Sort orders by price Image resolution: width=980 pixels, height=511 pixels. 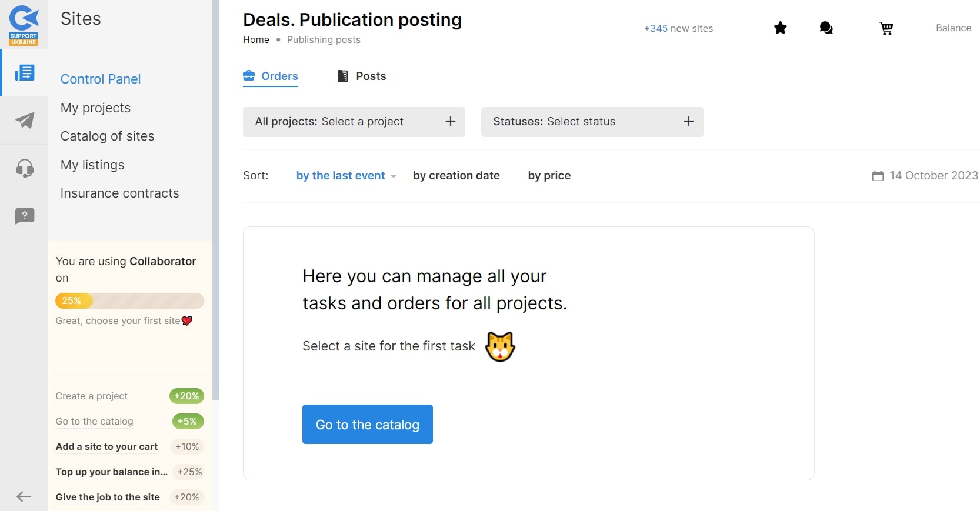549,175
